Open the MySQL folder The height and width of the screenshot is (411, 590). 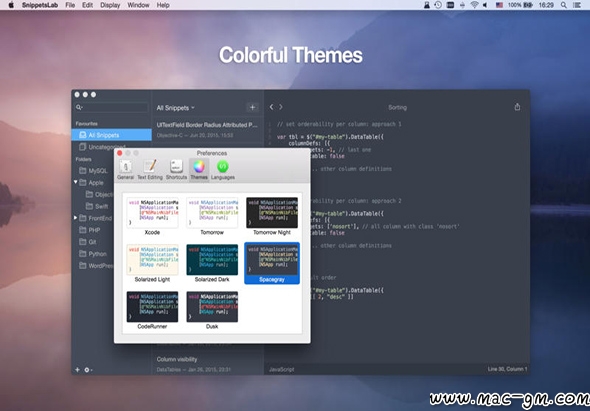point(94,170)
